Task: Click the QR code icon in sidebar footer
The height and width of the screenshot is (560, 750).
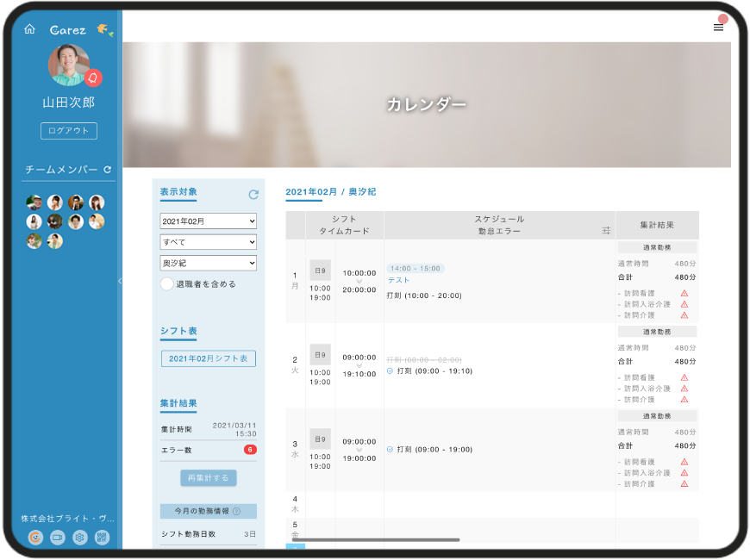Action: point(103,538)
